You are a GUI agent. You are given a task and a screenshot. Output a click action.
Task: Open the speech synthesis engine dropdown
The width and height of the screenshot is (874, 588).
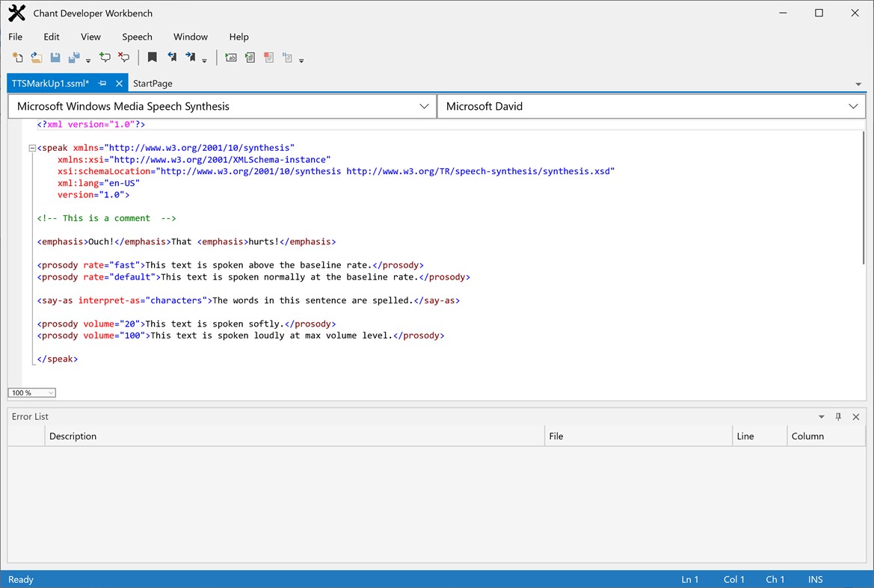424,105
